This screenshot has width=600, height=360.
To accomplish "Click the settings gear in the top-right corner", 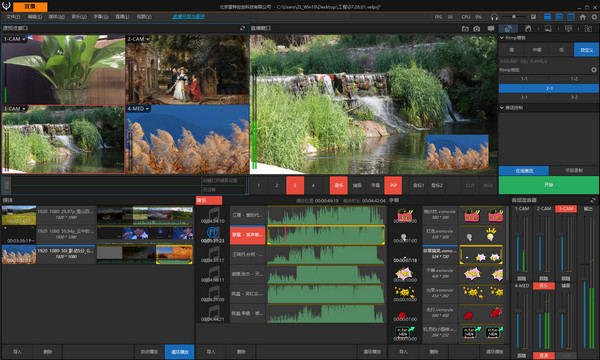I will coord(594,17).
